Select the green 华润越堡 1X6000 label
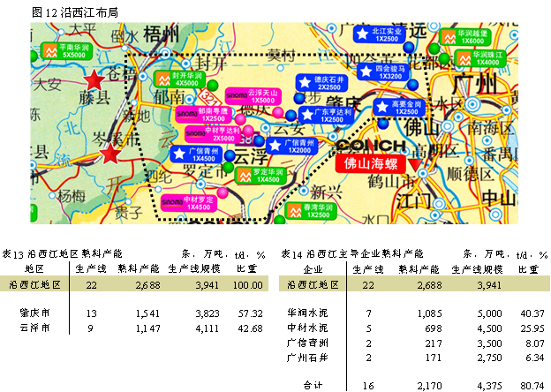This screenshot has width=551, height=392. tap(464, 37)
